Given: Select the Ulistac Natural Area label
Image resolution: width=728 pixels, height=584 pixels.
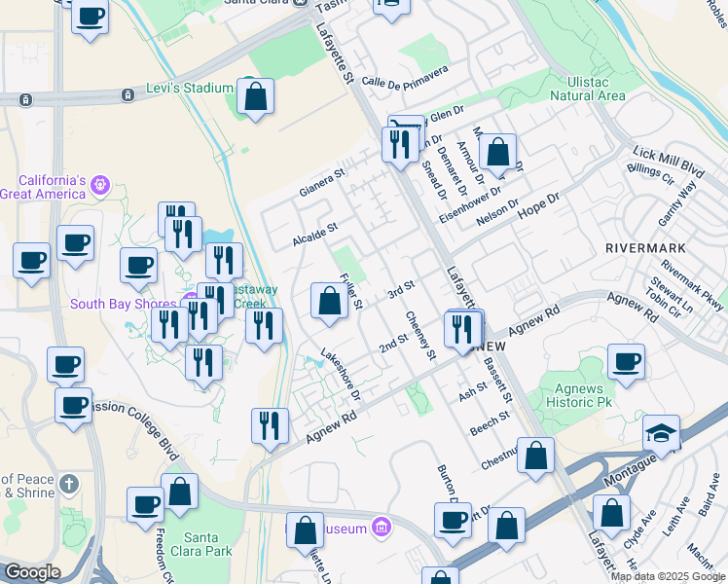Looking at the screenshot, I should pyautogui.click(x=587, y=90).
